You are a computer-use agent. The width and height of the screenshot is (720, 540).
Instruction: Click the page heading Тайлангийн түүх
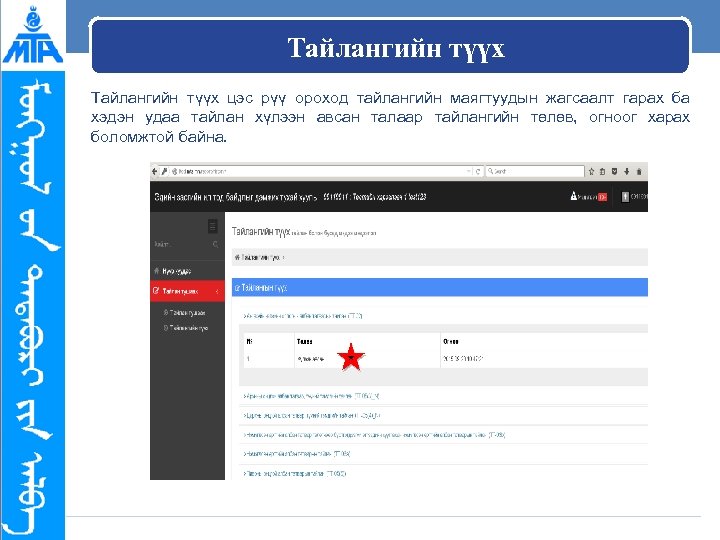point(261,231)
